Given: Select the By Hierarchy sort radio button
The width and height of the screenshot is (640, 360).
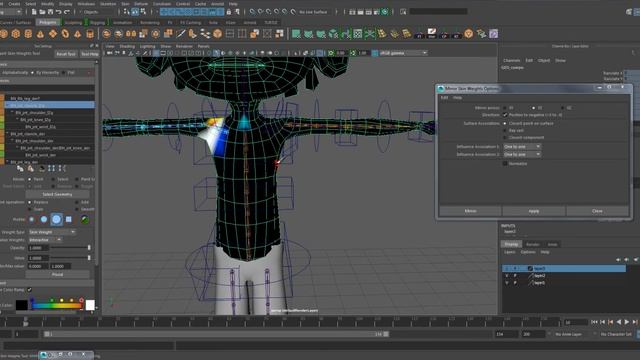Looking at the screenshot, I should (x=33, y=73).
